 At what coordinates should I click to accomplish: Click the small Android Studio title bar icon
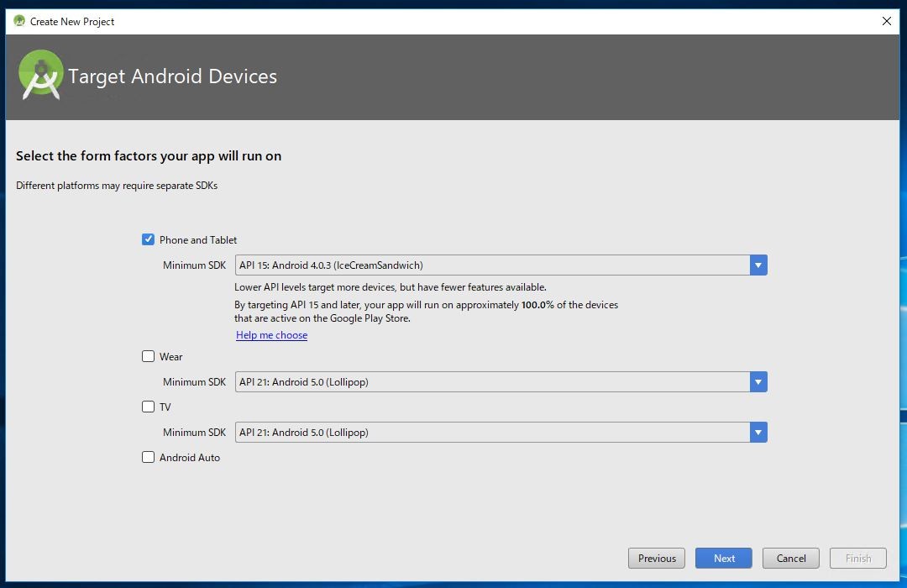tap(19, 21)
